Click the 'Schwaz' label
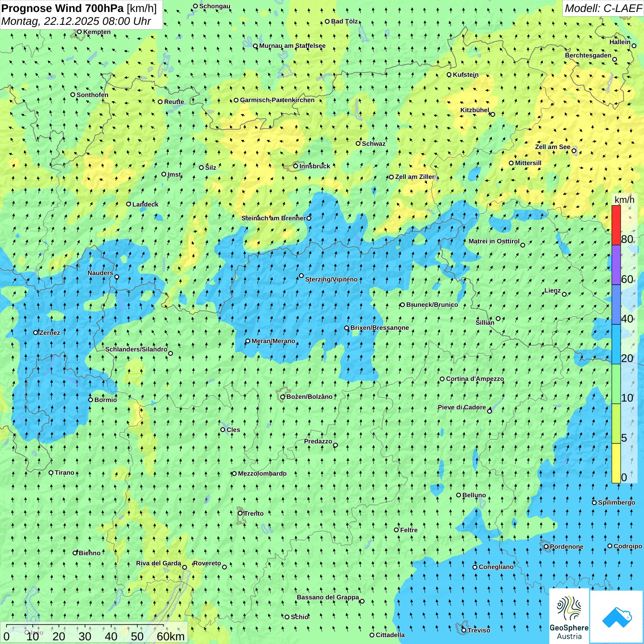The image size is (644, 644). 374,144
